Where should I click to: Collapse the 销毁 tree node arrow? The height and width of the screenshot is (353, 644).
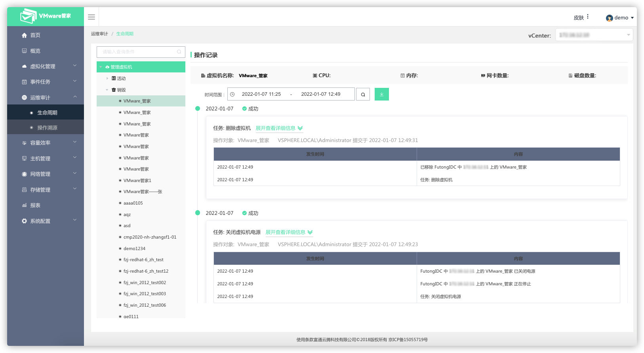pos(107,90)
